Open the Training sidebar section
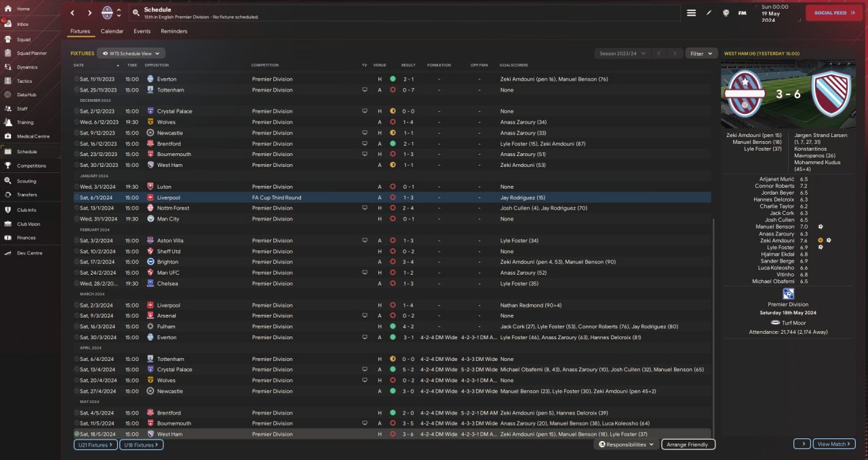 [30, 122]
